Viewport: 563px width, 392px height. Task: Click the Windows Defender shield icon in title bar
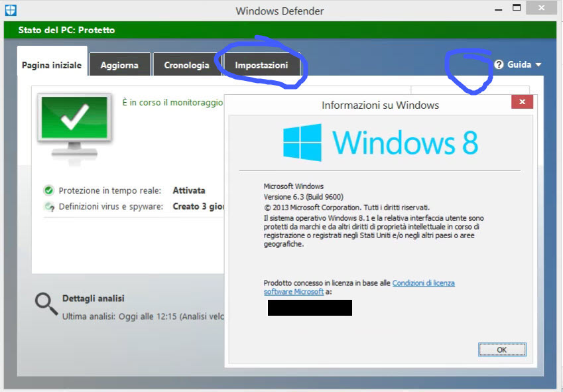point(11,10)
